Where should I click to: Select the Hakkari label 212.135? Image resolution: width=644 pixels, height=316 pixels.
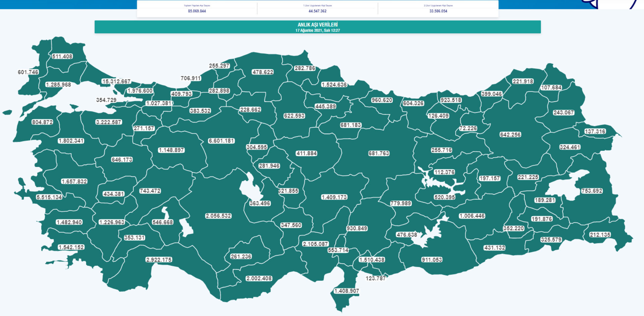[600, 235]
